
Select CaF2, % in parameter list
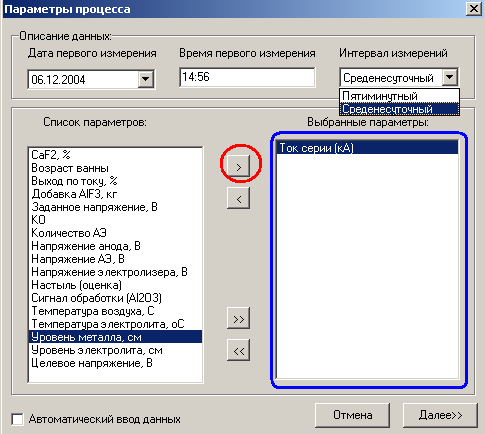[115, 155]
